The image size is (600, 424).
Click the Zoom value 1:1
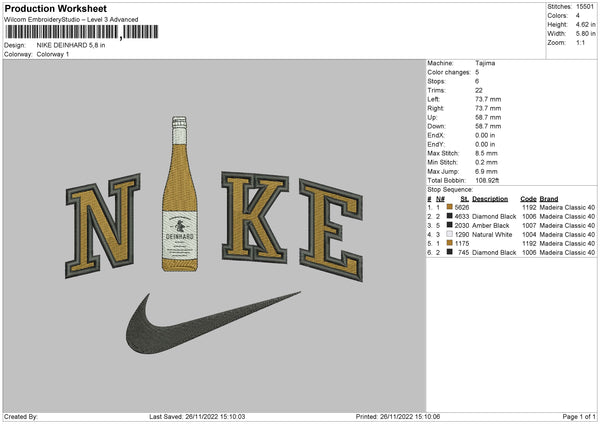click(580, 43)
